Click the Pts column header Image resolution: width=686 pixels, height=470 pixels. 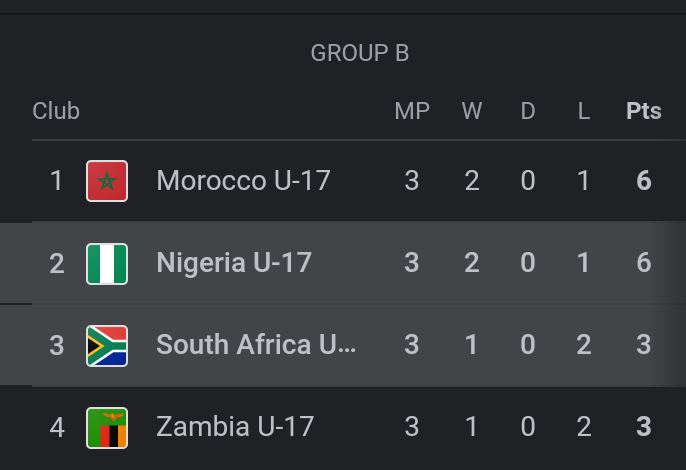pos(644,111)
